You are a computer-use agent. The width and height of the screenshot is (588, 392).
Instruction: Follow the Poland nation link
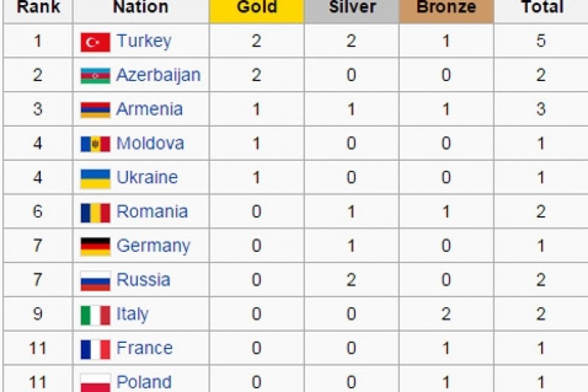click(144, 382)
